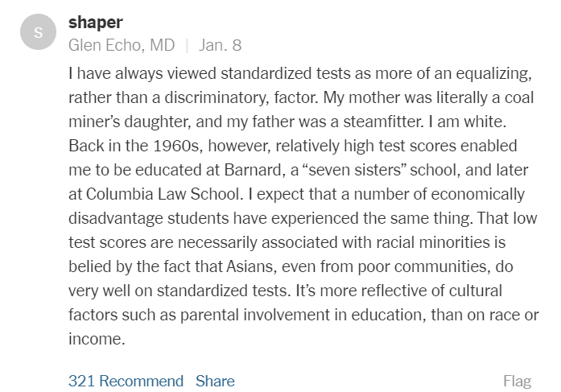The width and height of the screenshot is (561, 392).
Task: Click the vertical divider between location and date
Action: tap(187, 46)
